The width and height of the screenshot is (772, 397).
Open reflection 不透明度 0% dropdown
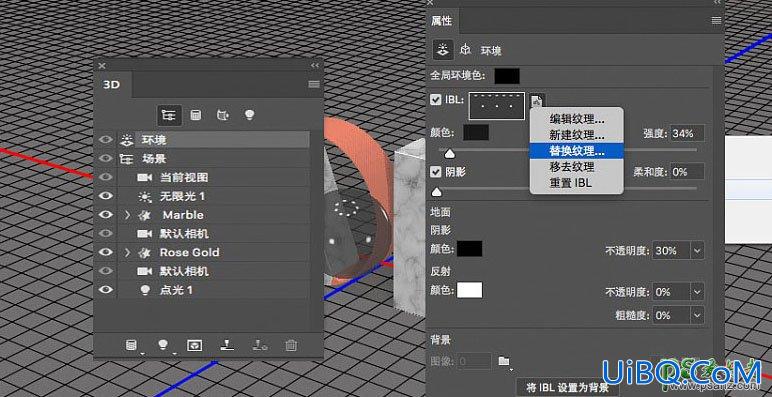click(697, 292)
